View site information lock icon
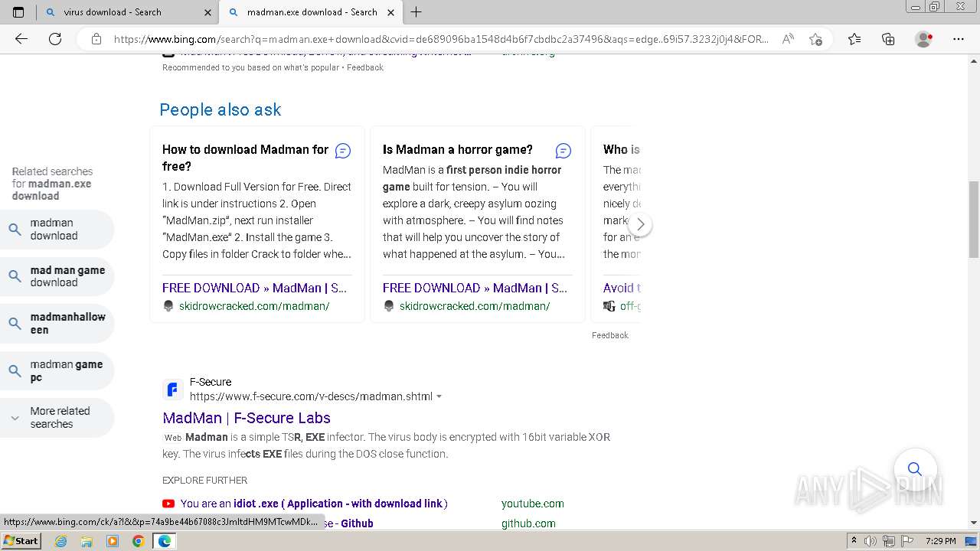This screenshot has width=980, height=551. click(x=96, y=39)
